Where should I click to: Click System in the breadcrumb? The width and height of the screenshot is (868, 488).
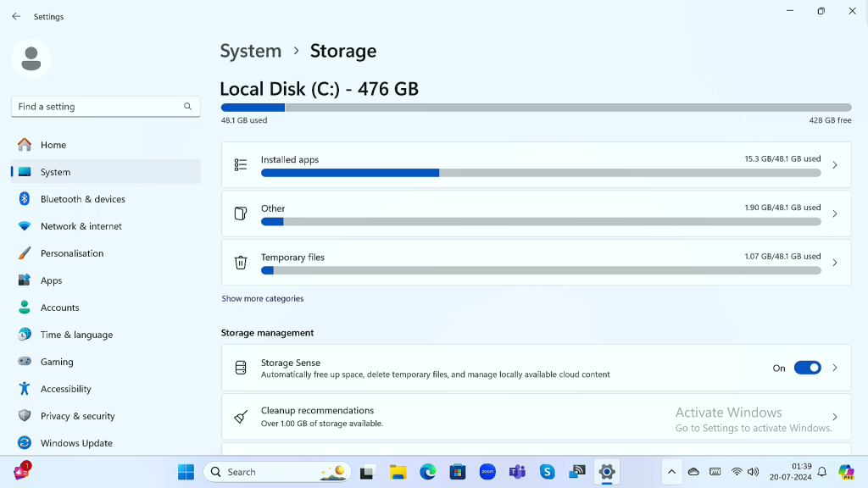point(250,51)
